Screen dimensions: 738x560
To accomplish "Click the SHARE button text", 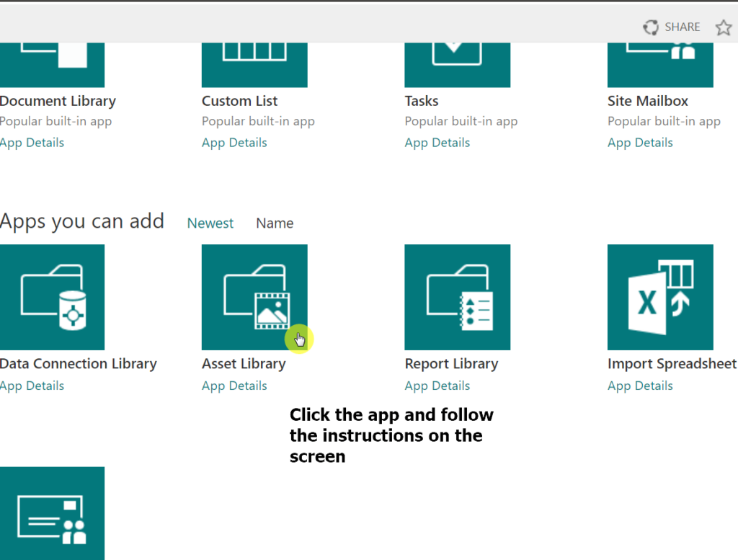I will (682, 27).
